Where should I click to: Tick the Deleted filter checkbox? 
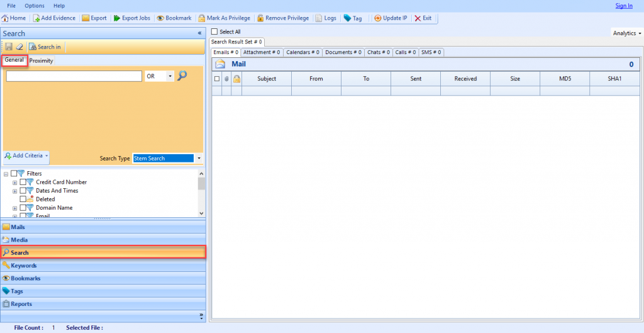[23, 199]
